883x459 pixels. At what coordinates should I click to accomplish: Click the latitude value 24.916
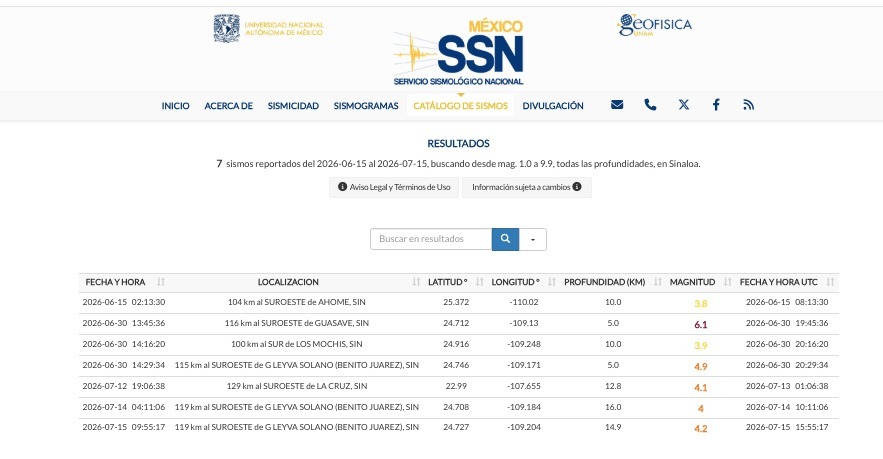[x=456, y=344]
